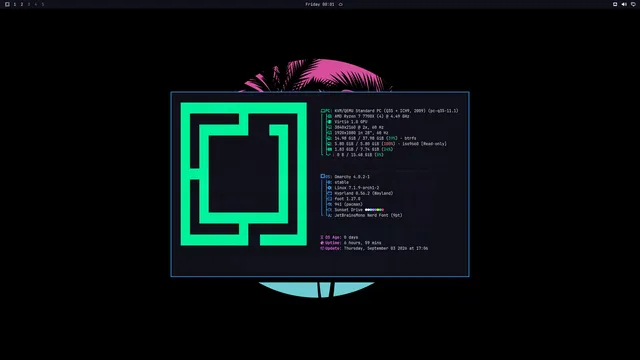Click the large green Omarchy logo

pos(243,174)
